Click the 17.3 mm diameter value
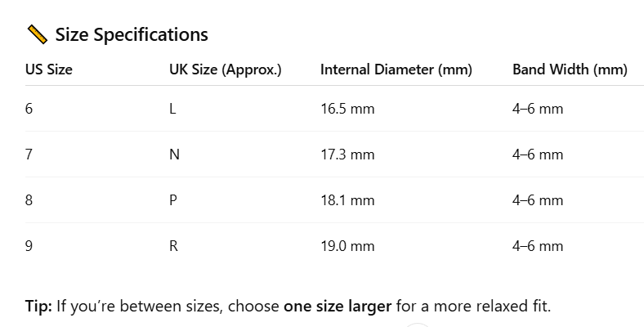Screen dimensions: 644x327 click(347, 155)
